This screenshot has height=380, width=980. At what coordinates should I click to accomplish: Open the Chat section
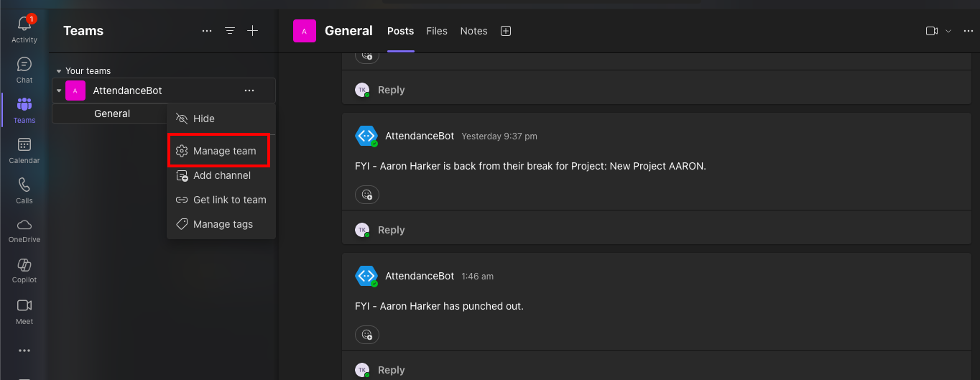(x=24, y=70)
